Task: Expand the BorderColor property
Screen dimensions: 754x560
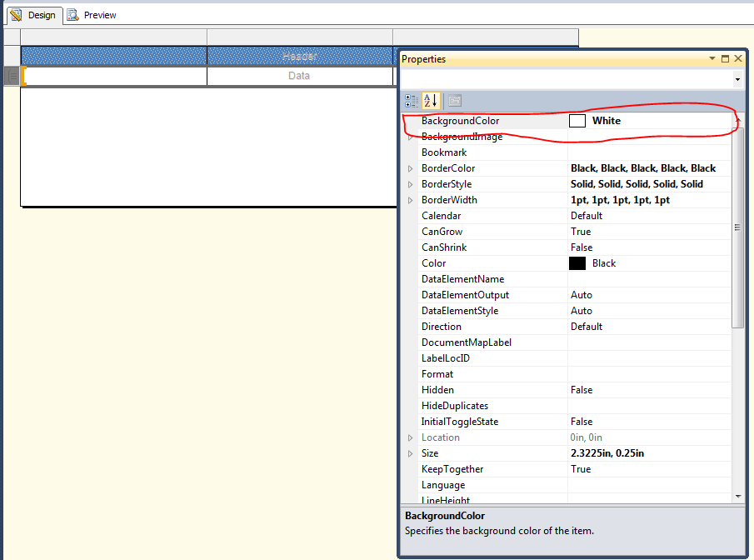Action: pyautogui.click(x=410, y=168)
